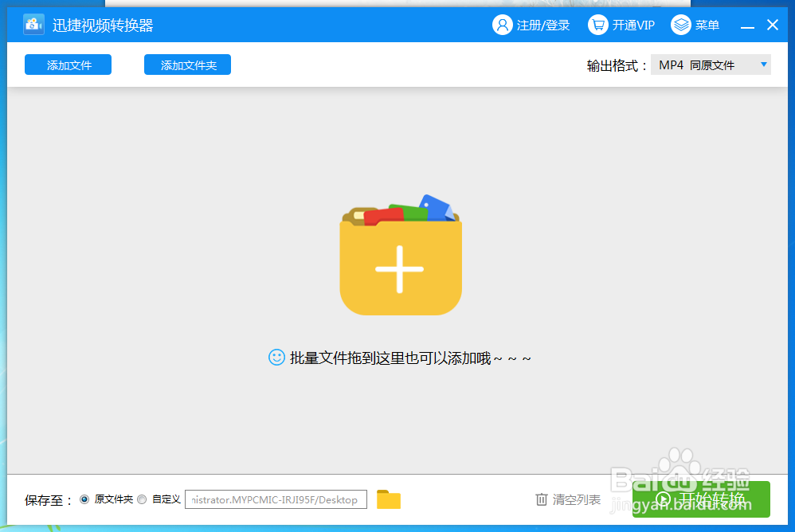Click the dropdown arrow on the output format selector
This screenshot has height=532, width=795.
pyautogui.click(x=763, y=64)
